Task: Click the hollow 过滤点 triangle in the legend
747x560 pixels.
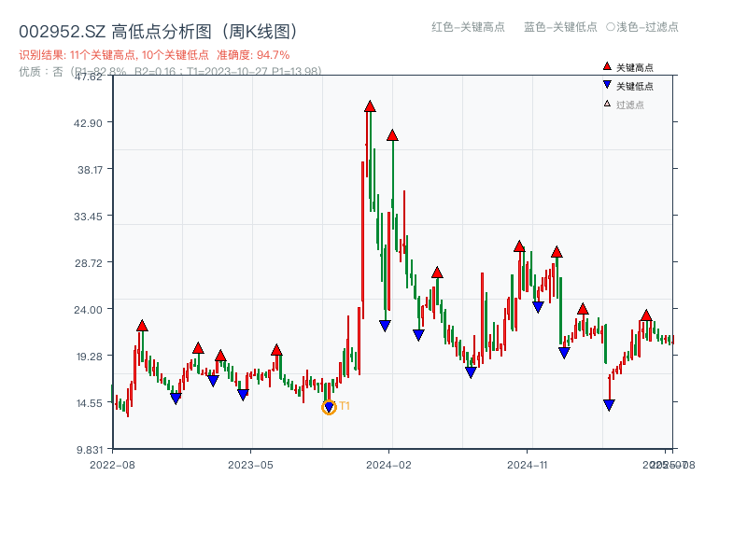Action: point(607,104)
